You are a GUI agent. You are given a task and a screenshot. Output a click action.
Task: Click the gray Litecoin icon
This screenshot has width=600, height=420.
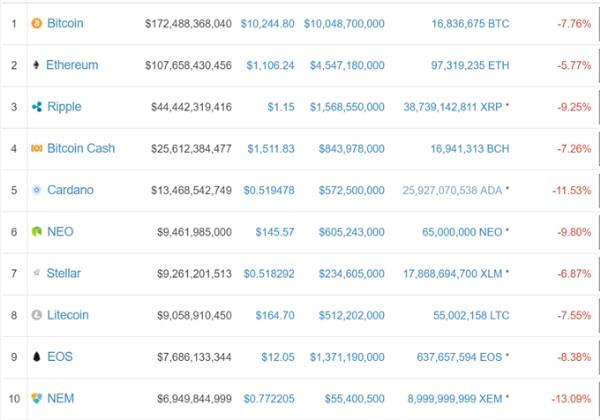37,315
